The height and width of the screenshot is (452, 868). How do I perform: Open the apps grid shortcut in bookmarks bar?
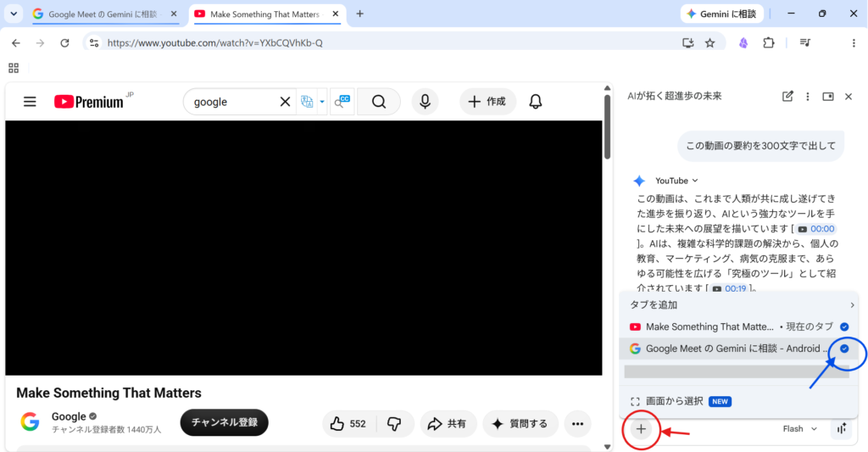(14, 68)
